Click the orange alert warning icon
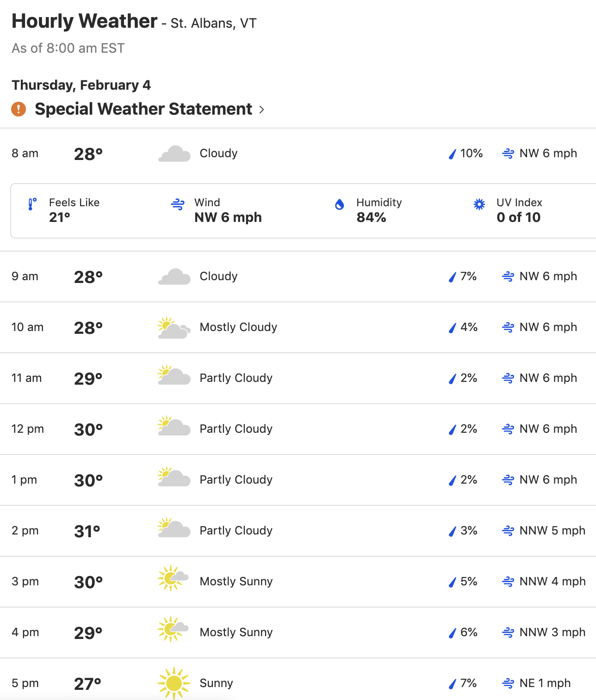 click(19, 110)
